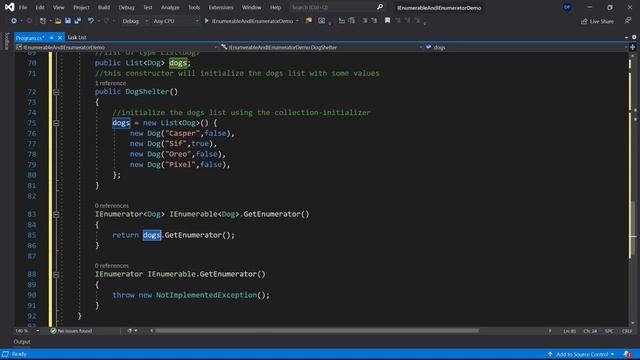Click 0 references link above line 83
This screenshot has height=360, width=640.
click(111, 205)
